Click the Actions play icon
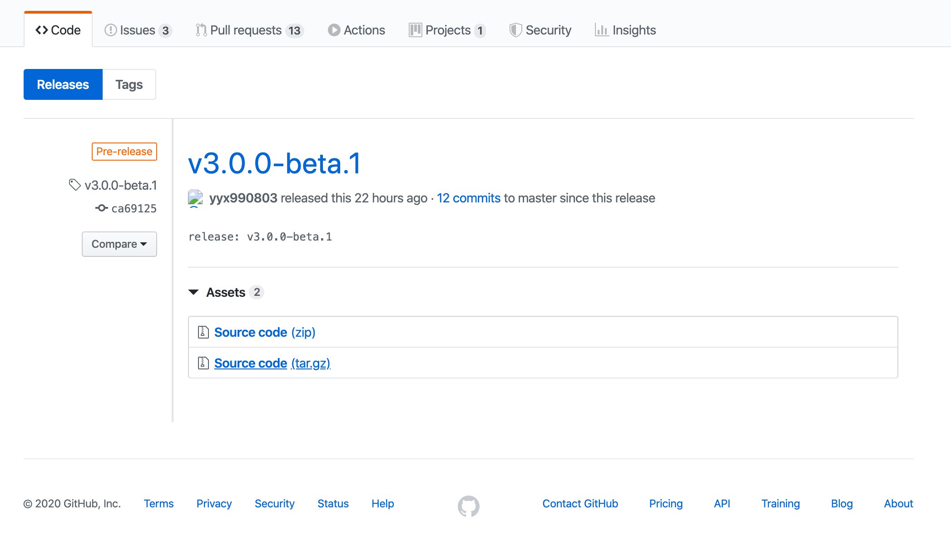The width and height of the screenshot is (951, 560). pyautogui.click(x=333, y=30)
